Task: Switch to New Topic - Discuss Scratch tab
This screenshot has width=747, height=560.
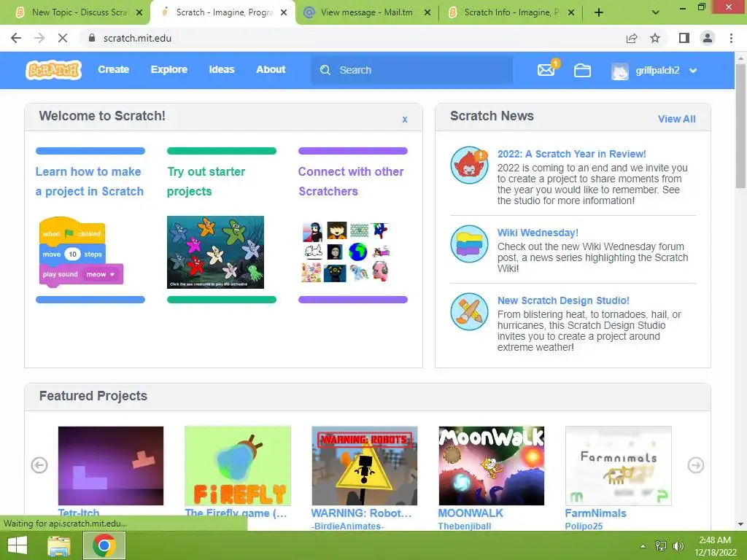Action: click(80, 12)
